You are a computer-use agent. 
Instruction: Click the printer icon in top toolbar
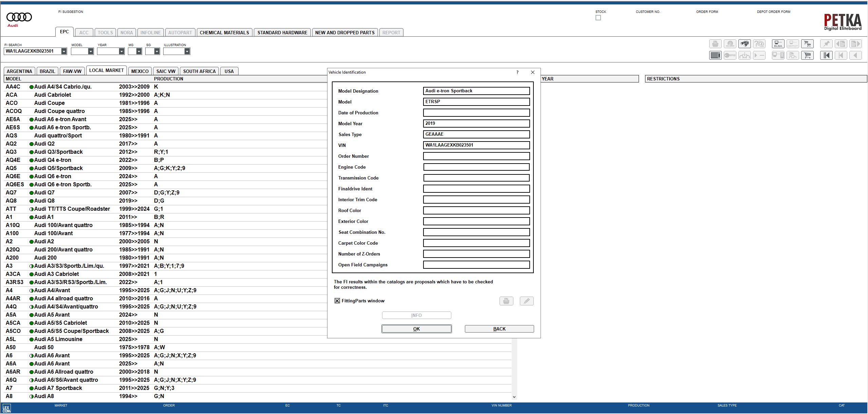pyautogui.click(x=715, y=44)
